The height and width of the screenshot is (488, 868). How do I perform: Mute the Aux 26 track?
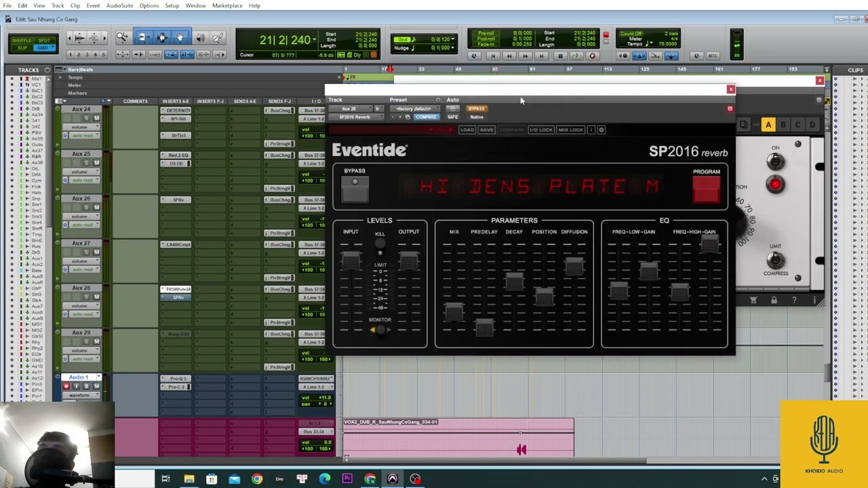[96, 207]
